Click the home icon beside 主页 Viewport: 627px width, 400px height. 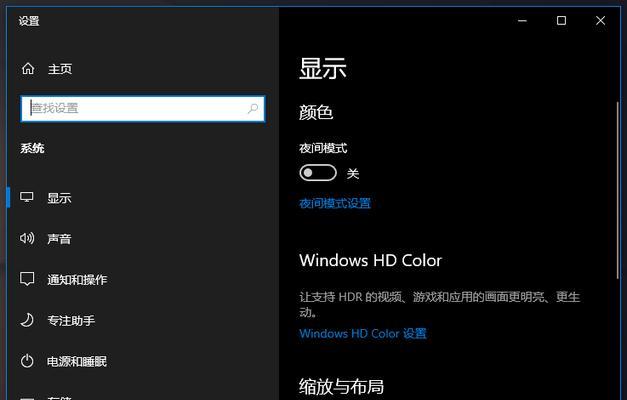(x=28, y=68)
